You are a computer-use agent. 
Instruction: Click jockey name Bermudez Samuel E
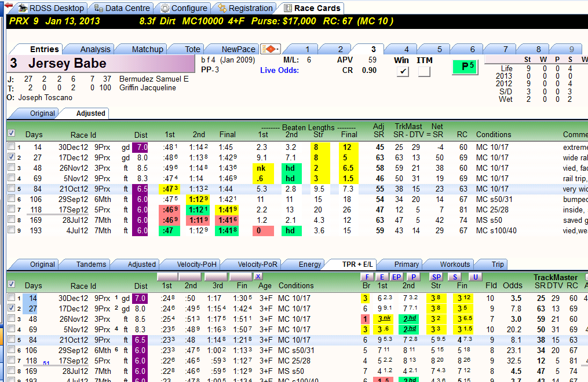click(x=154, y=79)
